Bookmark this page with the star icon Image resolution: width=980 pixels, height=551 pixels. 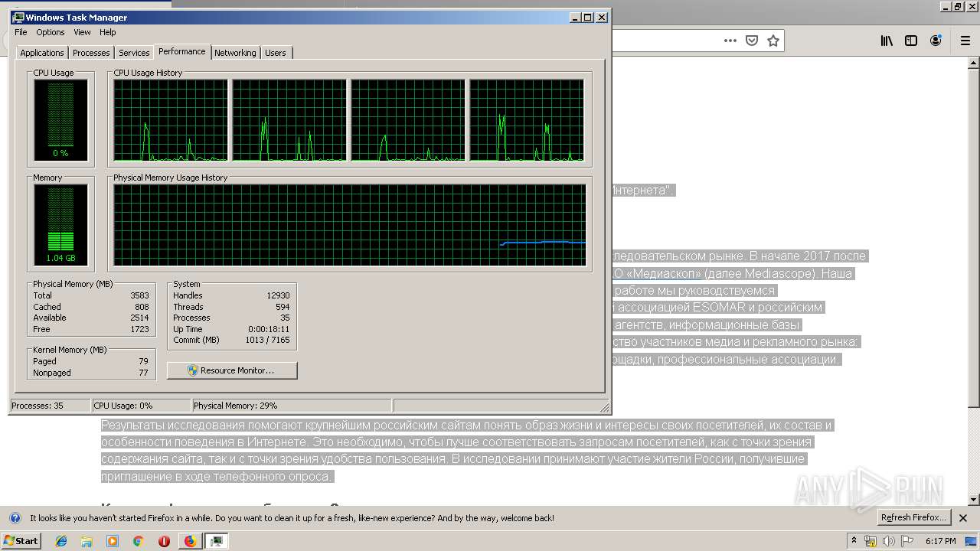coord(773,41)
